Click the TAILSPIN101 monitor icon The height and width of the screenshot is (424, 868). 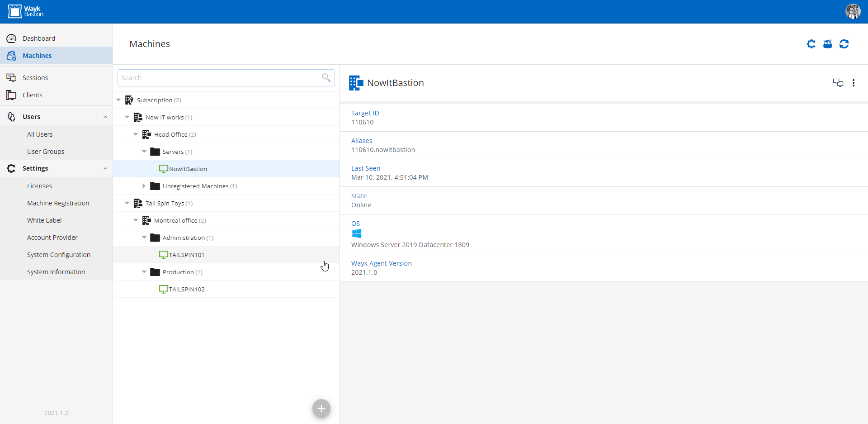(x=163, y=255)
